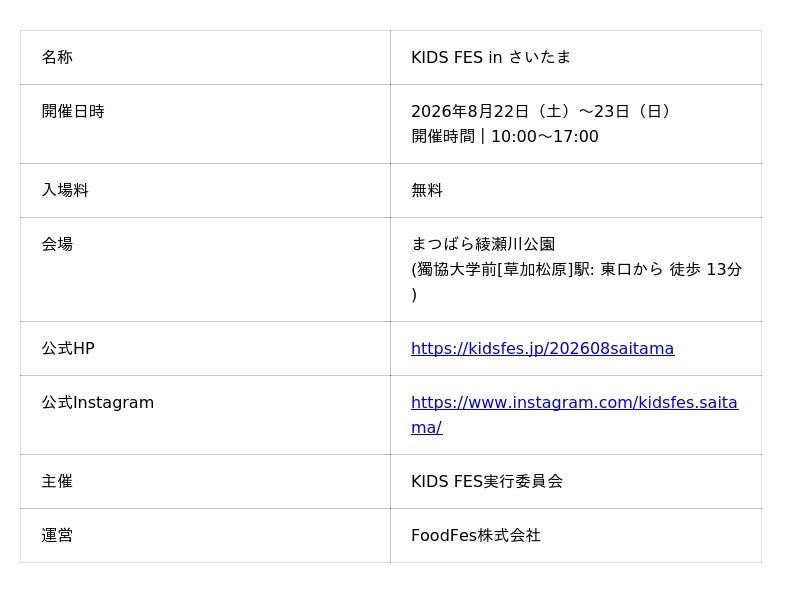Select the まつばら綾瀬川公園 venue text
The image size is (800, 593).
point(483,244)
